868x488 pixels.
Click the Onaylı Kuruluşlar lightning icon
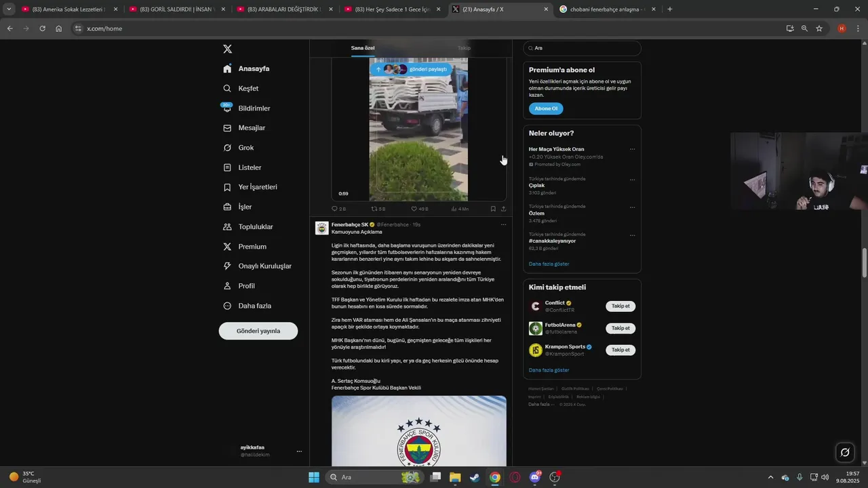point(228,266)
